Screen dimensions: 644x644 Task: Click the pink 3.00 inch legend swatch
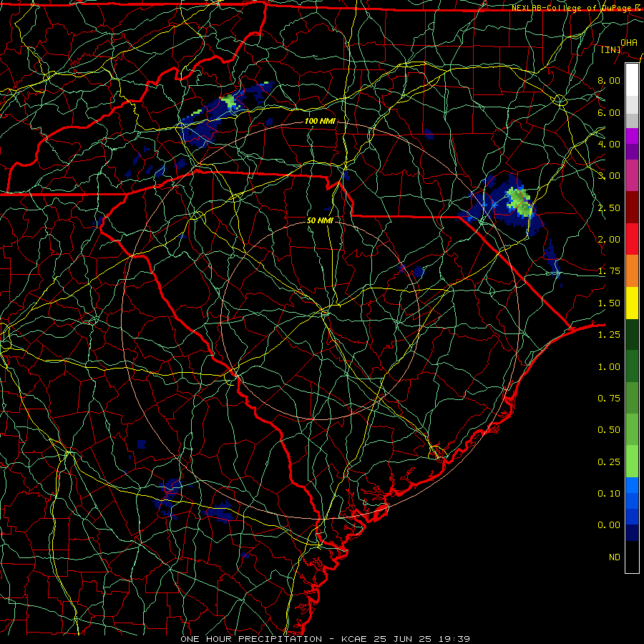(632, 175)
